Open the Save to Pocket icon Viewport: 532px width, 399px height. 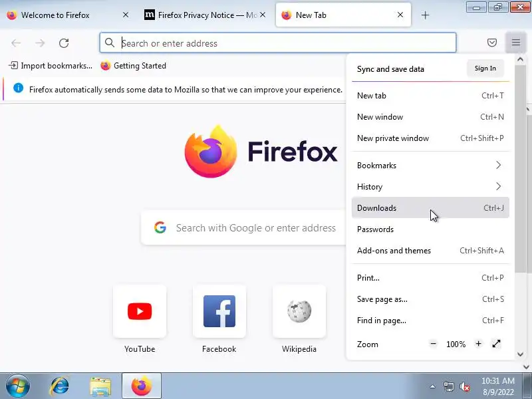coord(492,43)
